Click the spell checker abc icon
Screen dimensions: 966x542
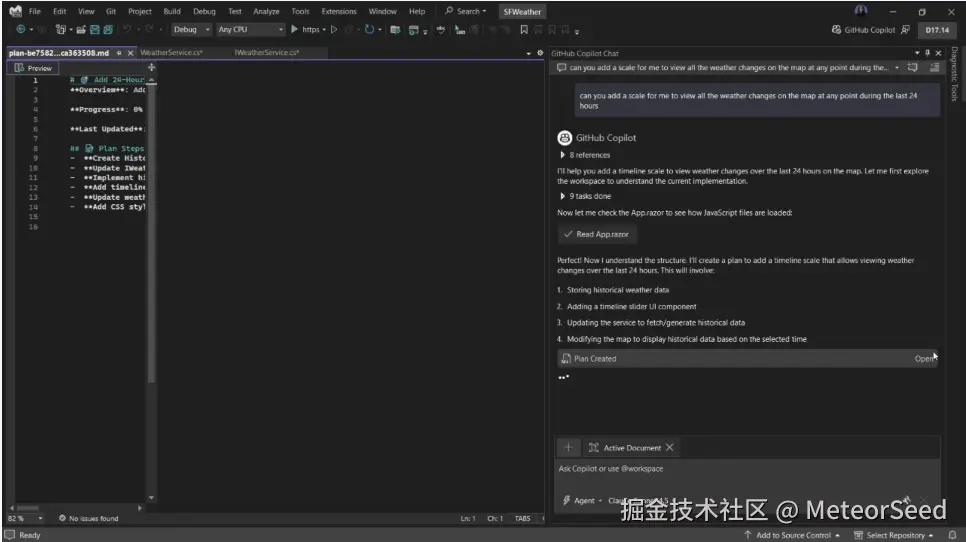click(440, 30)
